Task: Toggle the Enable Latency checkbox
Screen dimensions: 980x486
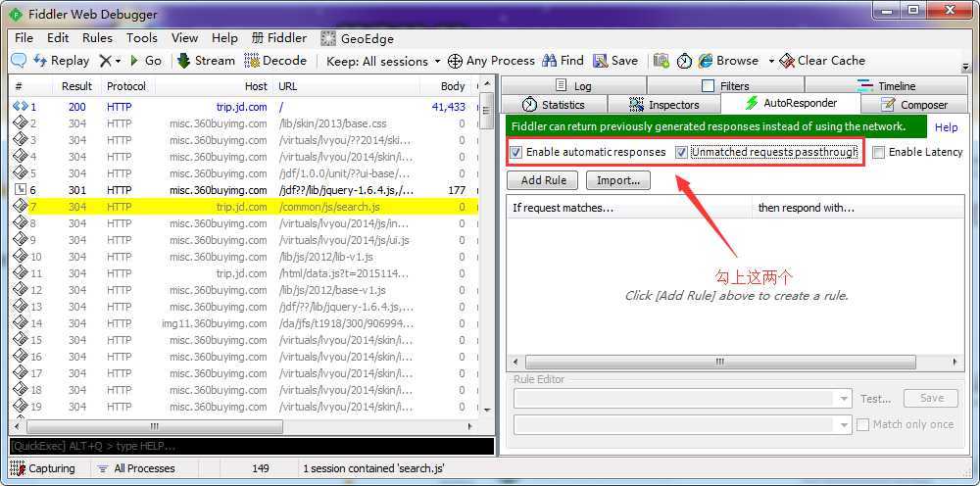Action: [x=879, y=153]
